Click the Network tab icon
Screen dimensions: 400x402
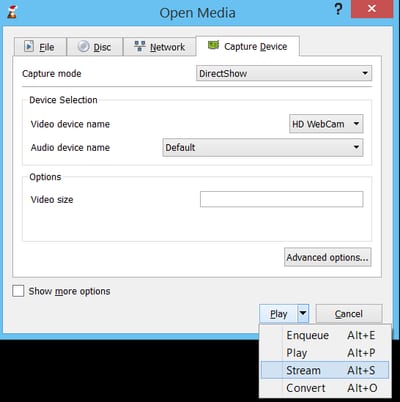tap(140, 46)
